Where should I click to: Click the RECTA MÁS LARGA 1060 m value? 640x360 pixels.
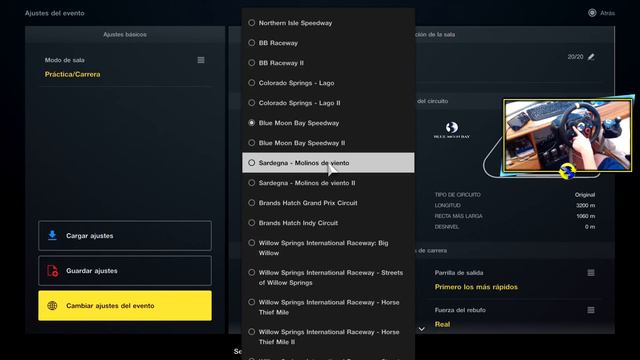coord(586,216)
